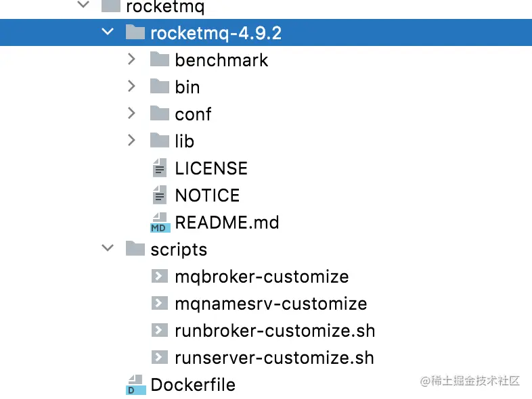
Task: Collapse the scripts folder chevron
Action: pyautogui.click(x=108, y=248)
